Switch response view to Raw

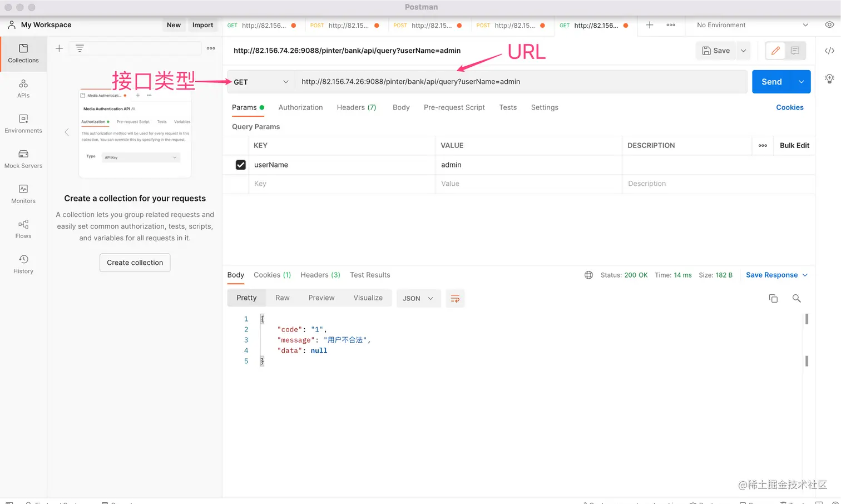click(283, 298)
